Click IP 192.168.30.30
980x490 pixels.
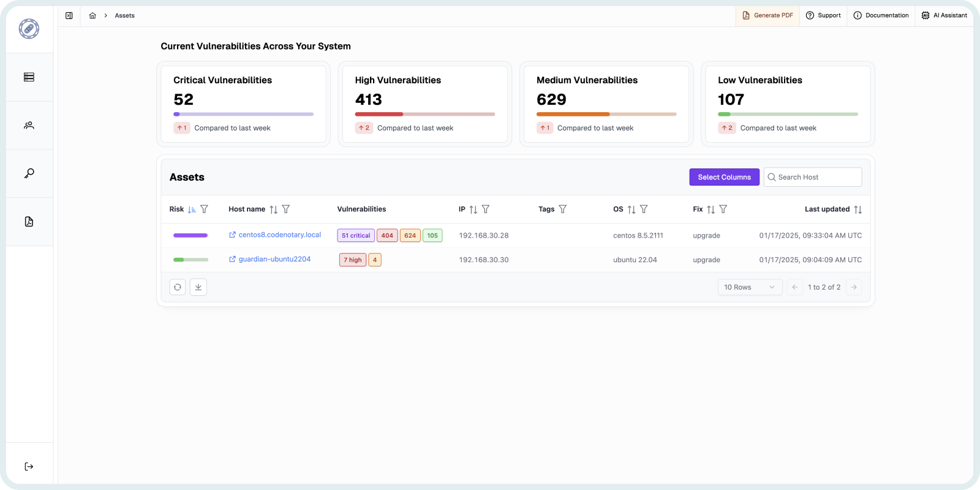point(484,260)
